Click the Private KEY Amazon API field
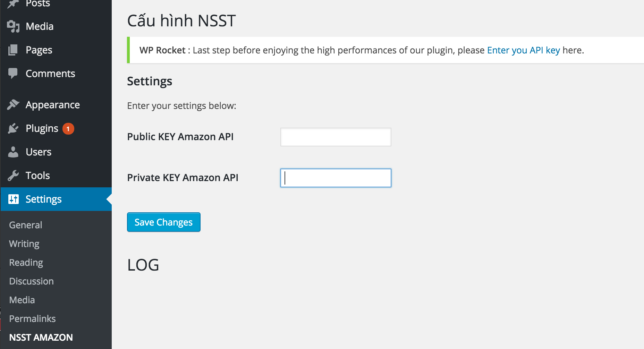This screenshot has width=644, height=349. [336, 178]
